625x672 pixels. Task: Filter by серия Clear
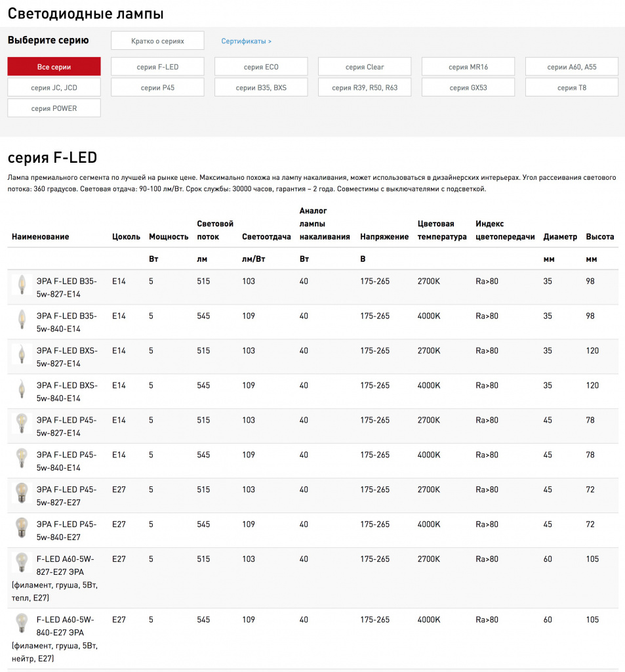coord(365,66)
